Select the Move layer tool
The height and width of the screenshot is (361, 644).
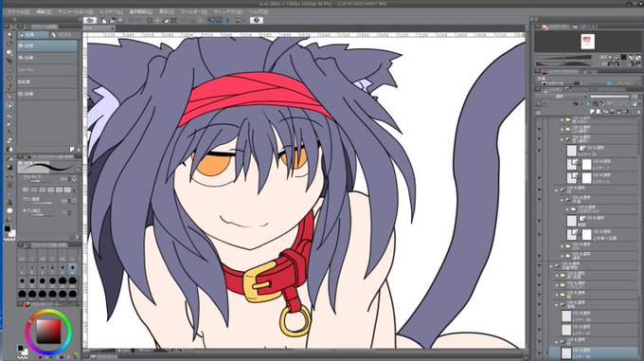click(x=9, y=61)
